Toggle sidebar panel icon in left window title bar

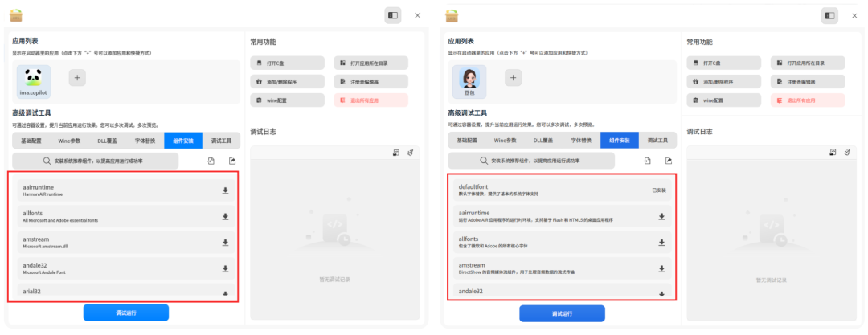tap(392, 15)
